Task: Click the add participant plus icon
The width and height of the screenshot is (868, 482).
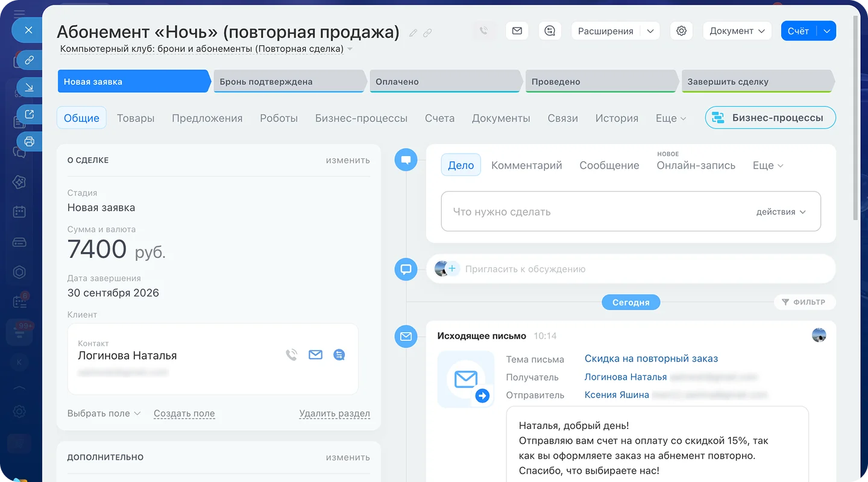Action: click(452, 269)
